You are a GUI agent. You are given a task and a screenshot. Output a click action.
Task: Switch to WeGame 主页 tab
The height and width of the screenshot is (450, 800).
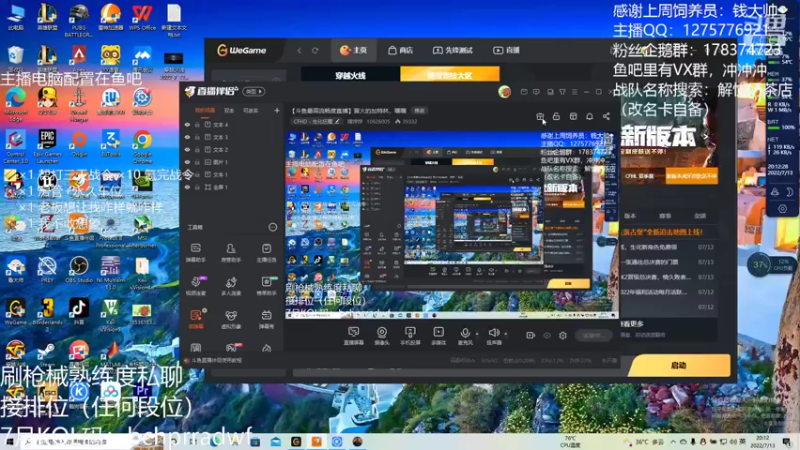[x=354, y=50]
